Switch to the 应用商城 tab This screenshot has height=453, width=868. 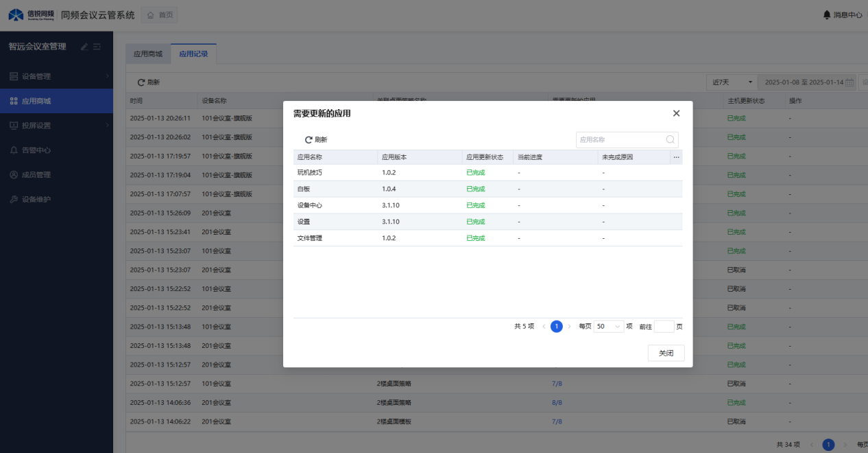click(x=148, y=54)
